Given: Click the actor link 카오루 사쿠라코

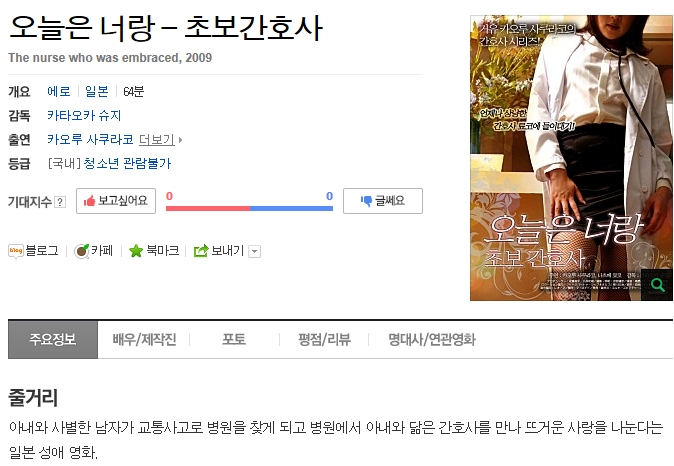Looking at the screenshot, I should 90,140.
